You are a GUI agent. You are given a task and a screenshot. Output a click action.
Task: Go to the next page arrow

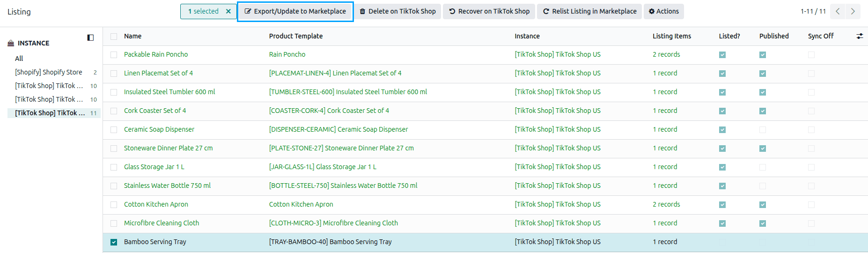click(853, 11)
